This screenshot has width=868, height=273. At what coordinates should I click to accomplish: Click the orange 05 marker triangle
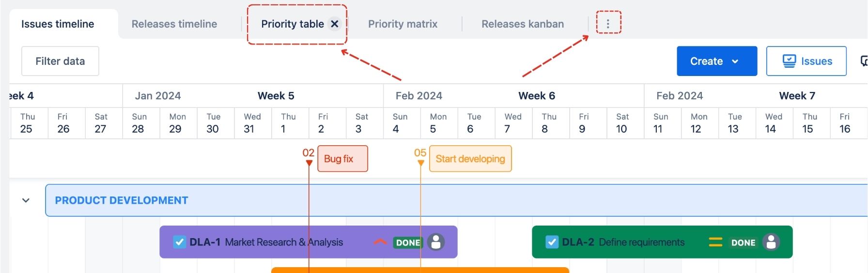click(420, 163)
